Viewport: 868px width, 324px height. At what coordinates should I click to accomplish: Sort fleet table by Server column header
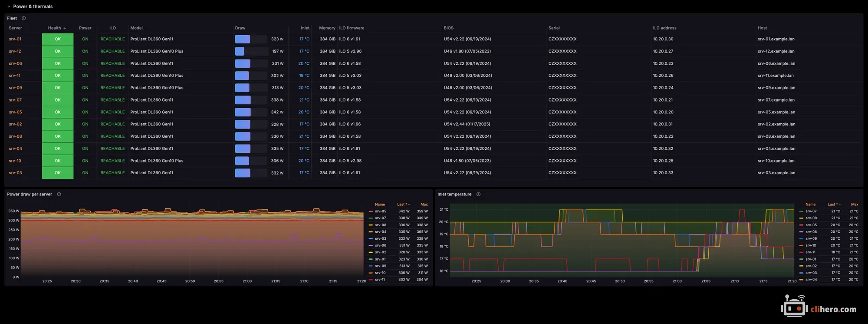pyautogui.click(x=15, y=28)
